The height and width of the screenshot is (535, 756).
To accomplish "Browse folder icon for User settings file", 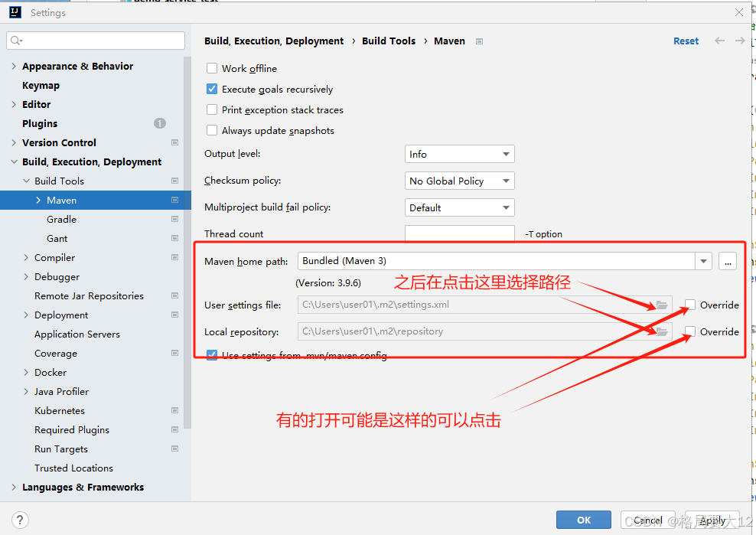I will click(x=662, y=305).
